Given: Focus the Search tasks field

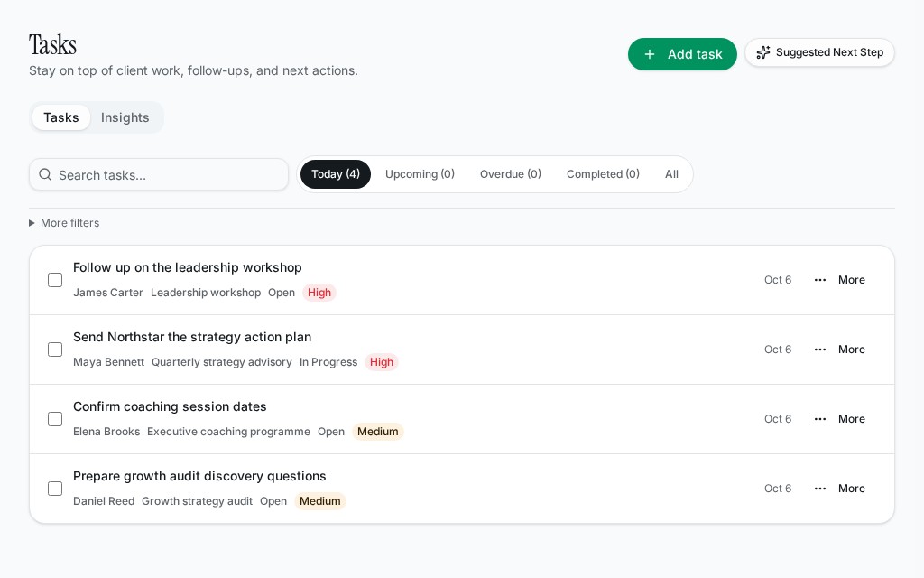Looking at the screenshot, I should (x=159, y=174).
